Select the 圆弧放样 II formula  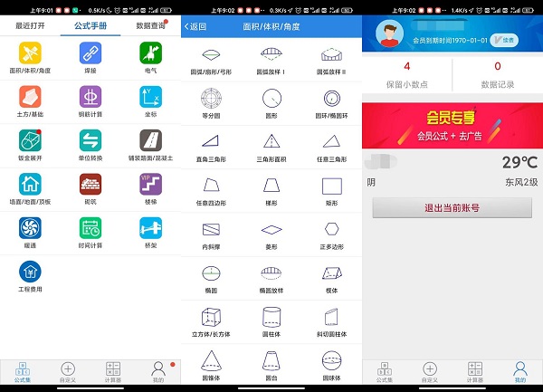[332, 61]
